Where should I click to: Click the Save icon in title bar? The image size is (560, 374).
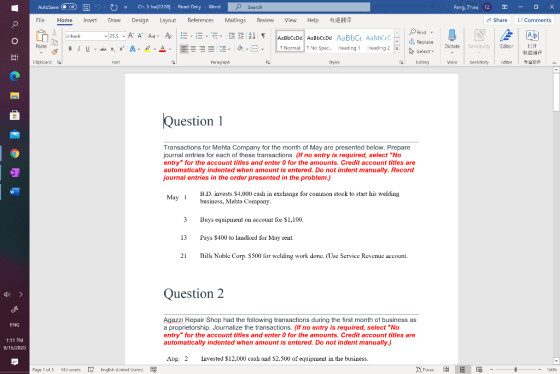click(x=86, y=7)
